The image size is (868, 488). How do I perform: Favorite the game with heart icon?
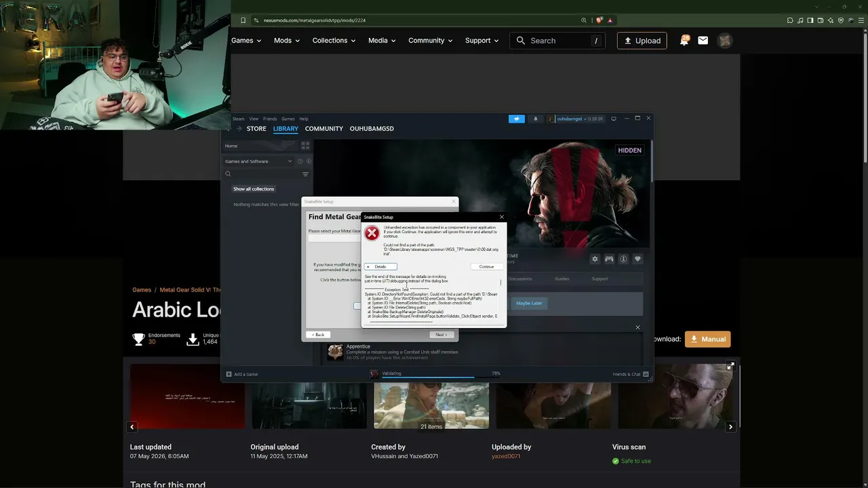pos(637,259)
